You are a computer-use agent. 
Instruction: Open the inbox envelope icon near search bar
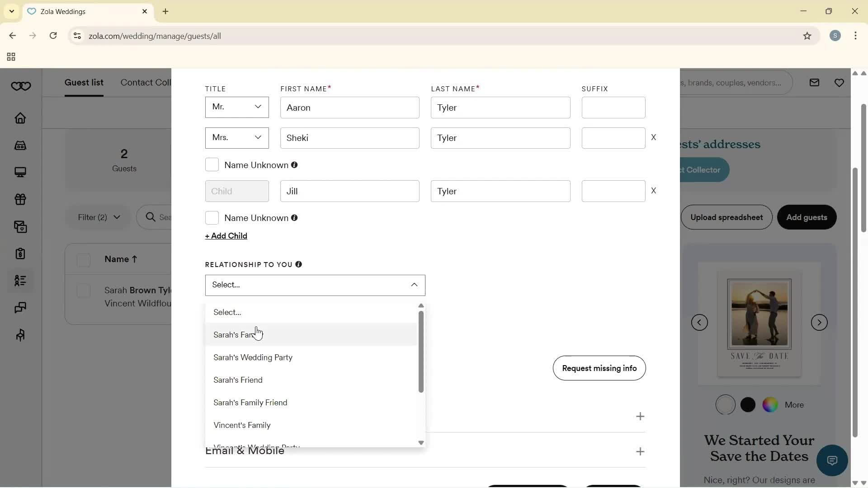tap(814, 83)
